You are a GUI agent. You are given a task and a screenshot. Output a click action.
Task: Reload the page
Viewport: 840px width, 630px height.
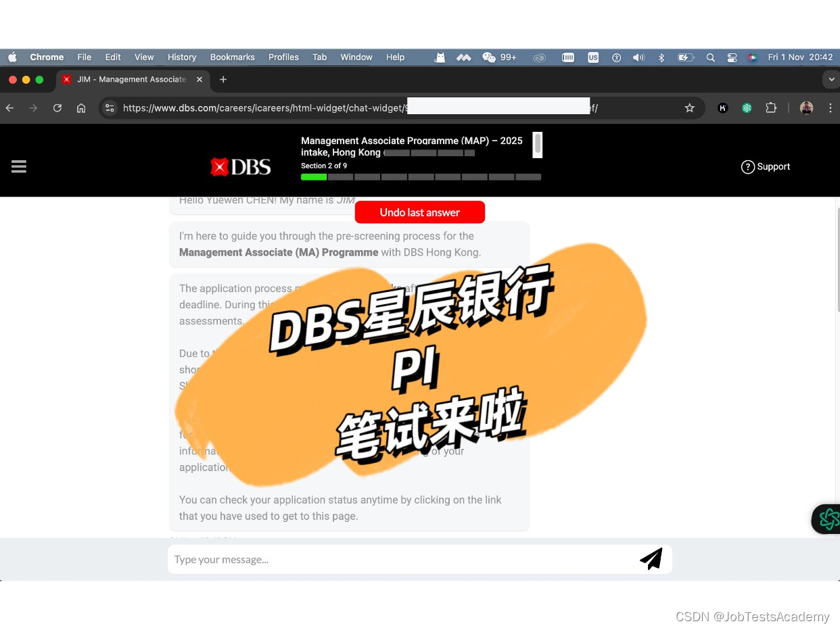point(57,108)
